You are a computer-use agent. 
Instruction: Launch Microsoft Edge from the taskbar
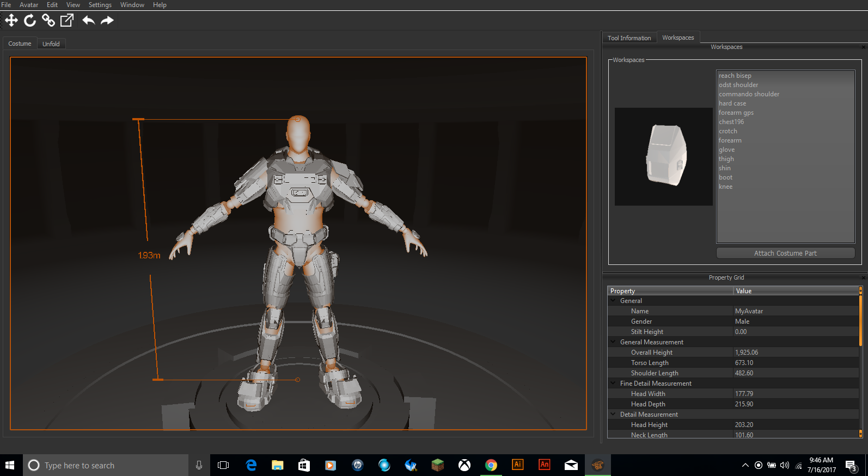pos(251,465)
